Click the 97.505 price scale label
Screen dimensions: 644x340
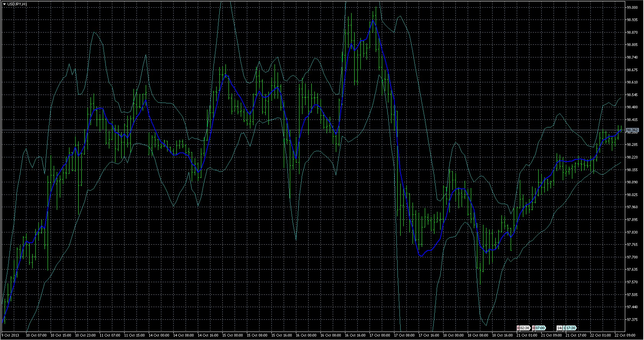click(x=632, y=294)
